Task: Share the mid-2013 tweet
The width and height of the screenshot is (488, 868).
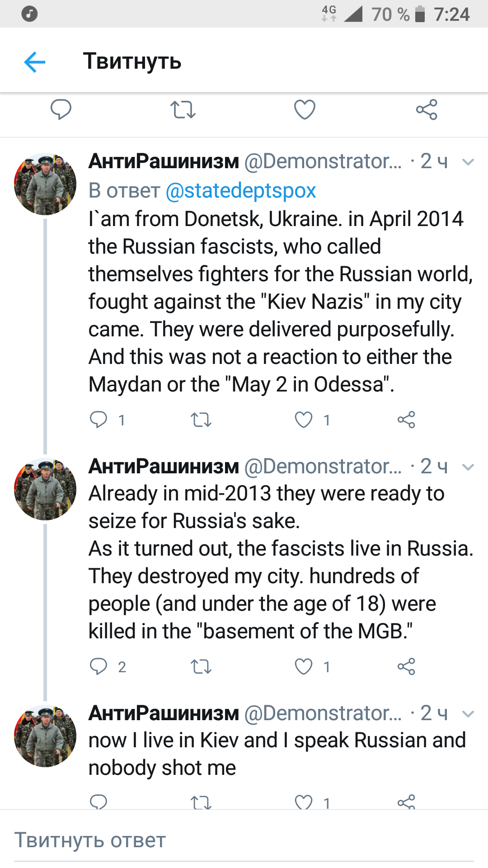Action: pos(406,667)
